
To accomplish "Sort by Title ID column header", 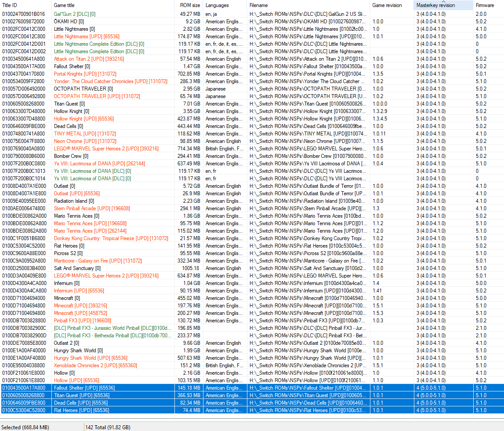I will [26, 5].
